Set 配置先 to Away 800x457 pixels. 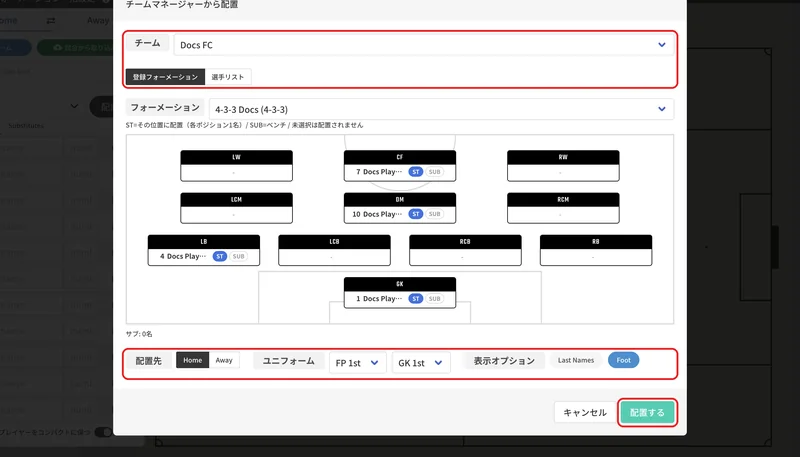[224, 360]
